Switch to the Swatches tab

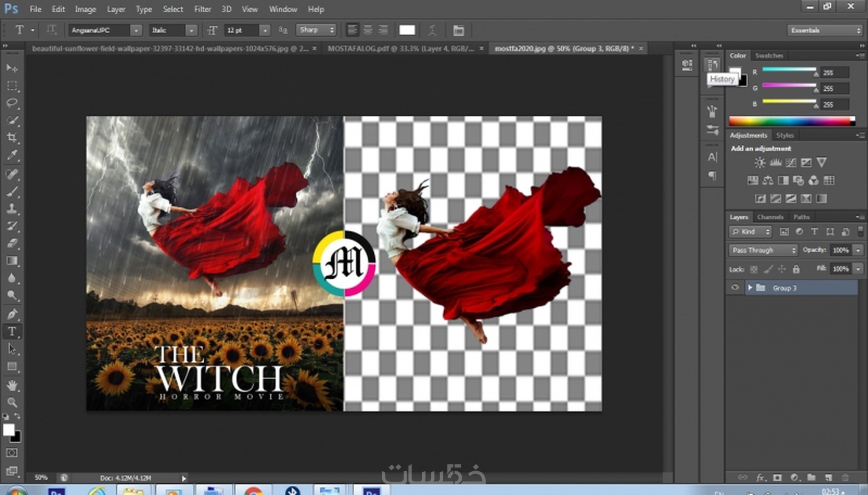[x=769, y=55]
